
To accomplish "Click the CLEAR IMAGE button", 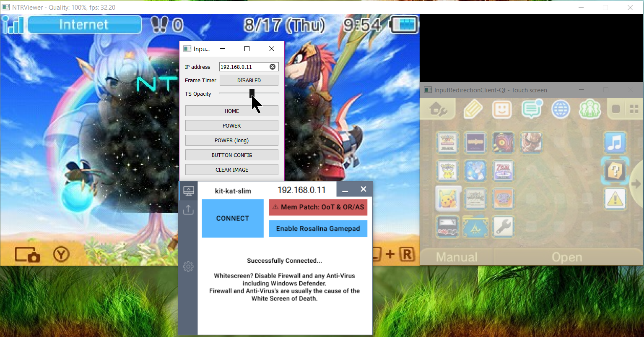I will point(231,170).
